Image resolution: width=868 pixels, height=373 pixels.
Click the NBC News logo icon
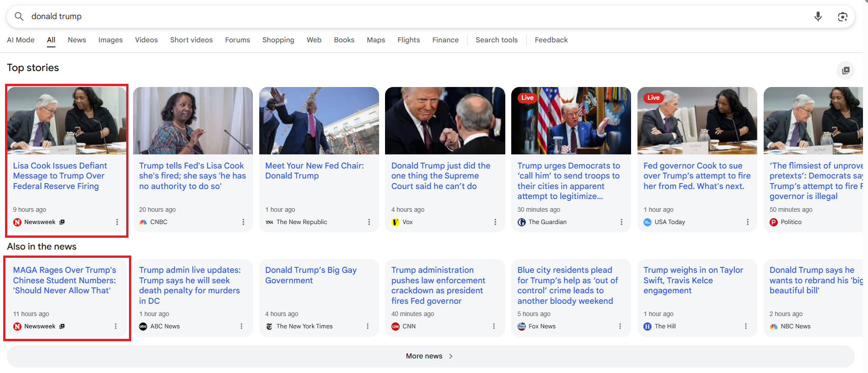[x=774, y=327]
